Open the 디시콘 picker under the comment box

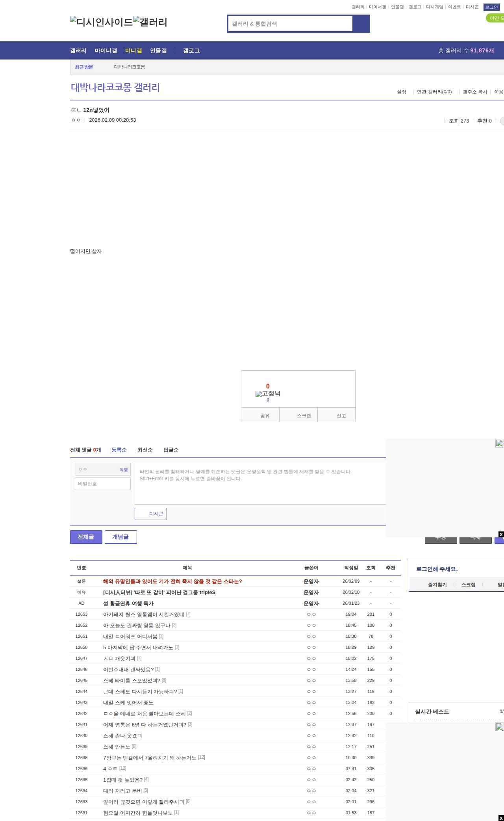tap(151, 514)
